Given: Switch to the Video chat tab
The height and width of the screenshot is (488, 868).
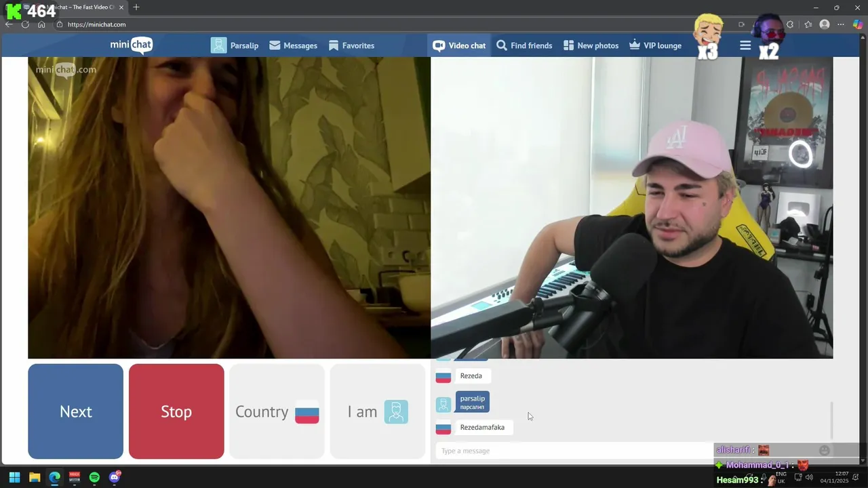Looking at the screenshot, I should [x=459, y=45].
